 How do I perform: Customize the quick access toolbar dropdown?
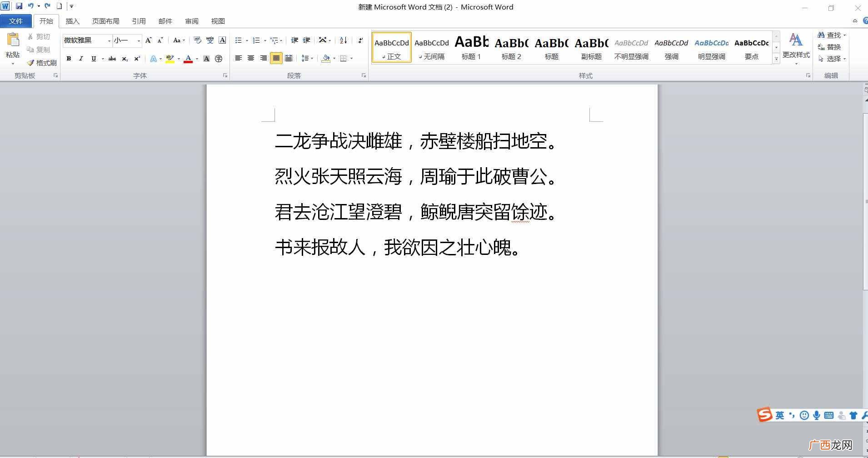tap(71, 6)
